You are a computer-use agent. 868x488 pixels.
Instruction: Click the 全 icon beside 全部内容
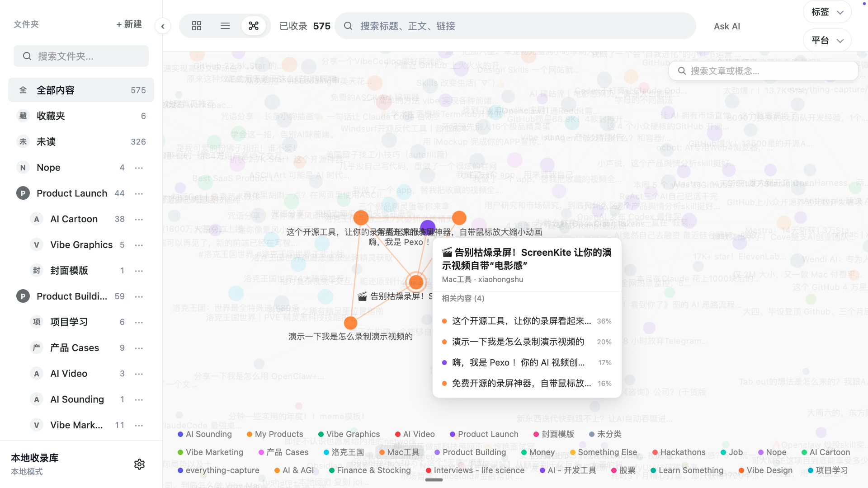(23, 90)
